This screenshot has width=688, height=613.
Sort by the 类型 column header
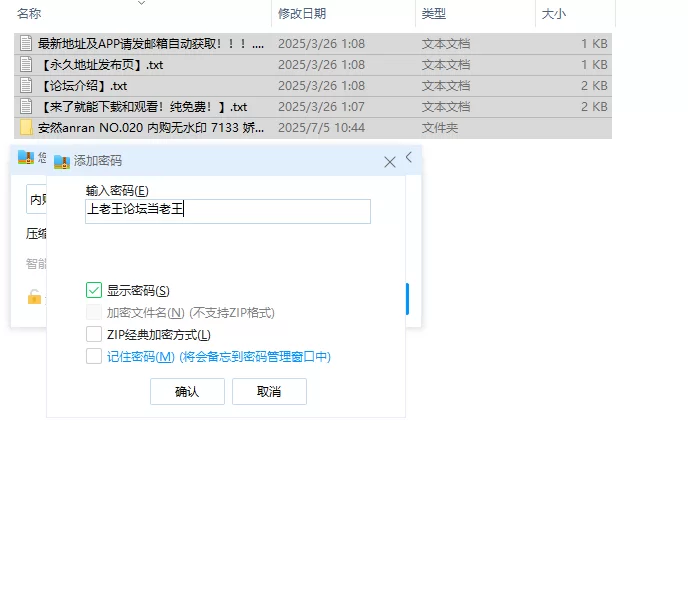[x=434, y=14]
